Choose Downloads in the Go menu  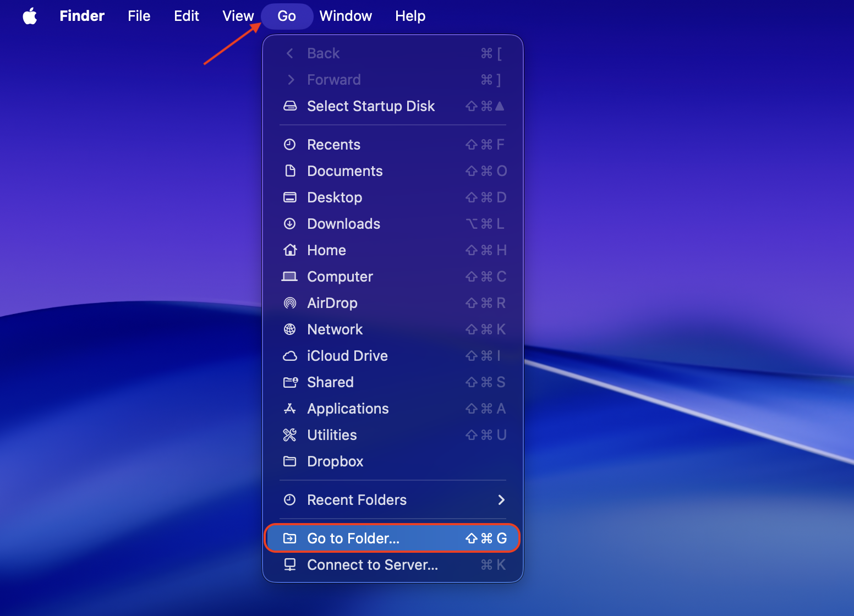point(393,224)
